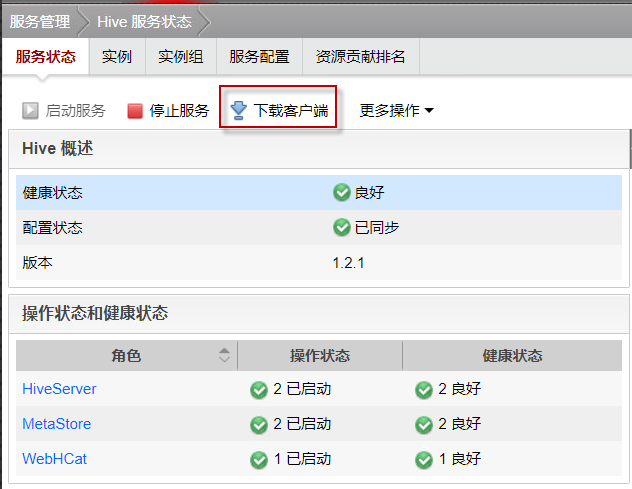Click MetaStore 已启动 green check icon
The height and width of the screenshot is (489, 632).
pos(259,424)
